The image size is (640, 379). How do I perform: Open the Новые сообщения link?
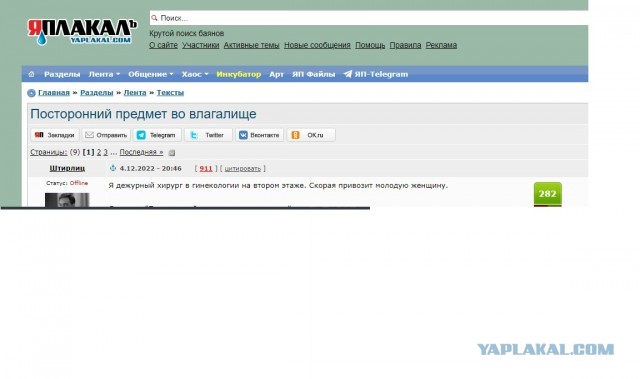[317, 45]
